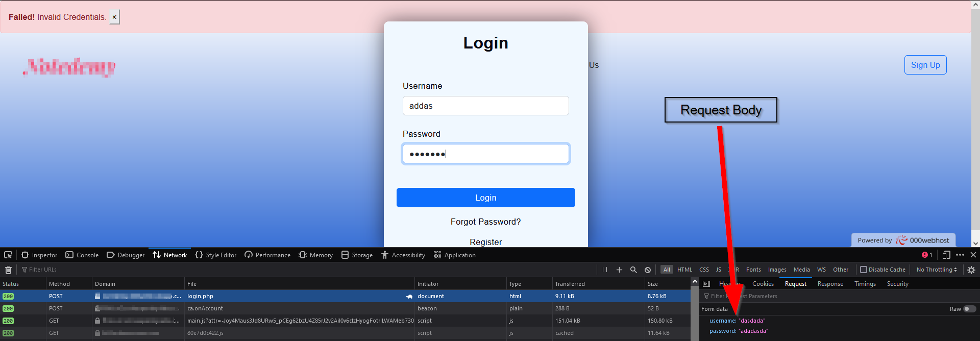Collapse the request details pane icon
The height and width of the screenshot is (341, 980).
706,284
